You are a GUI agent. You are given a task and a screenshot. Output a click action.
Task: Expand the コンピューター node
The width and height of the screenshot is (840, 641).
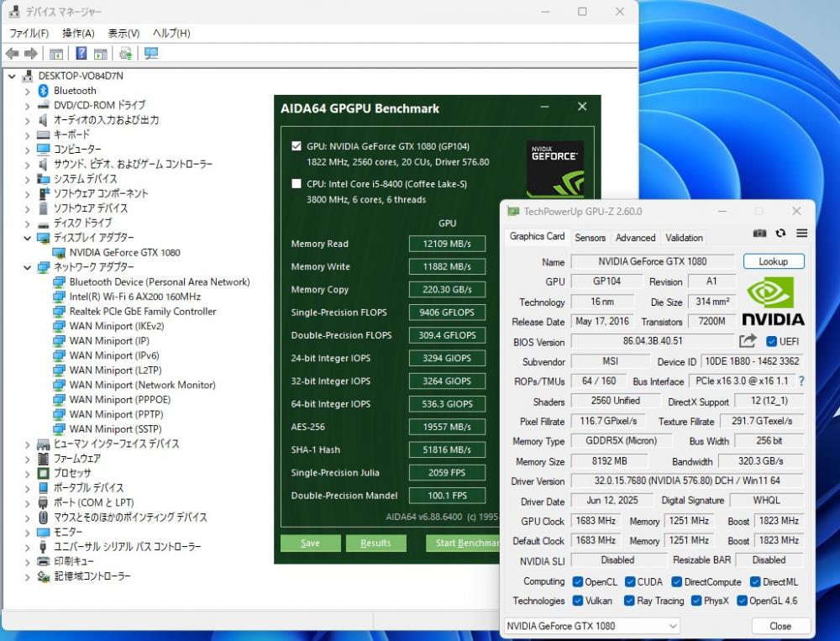click(x=28, y=150)
